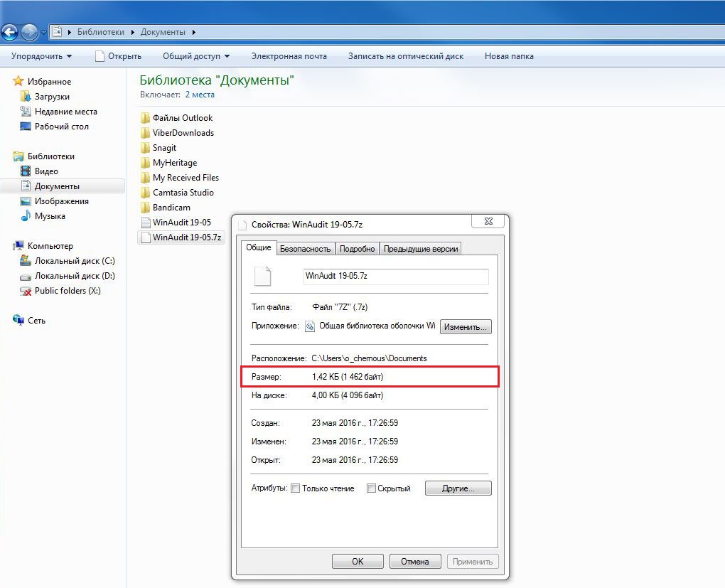The image size is (725, 588).
Task: Click the Другие... attributes button
Action: point(458,488)
